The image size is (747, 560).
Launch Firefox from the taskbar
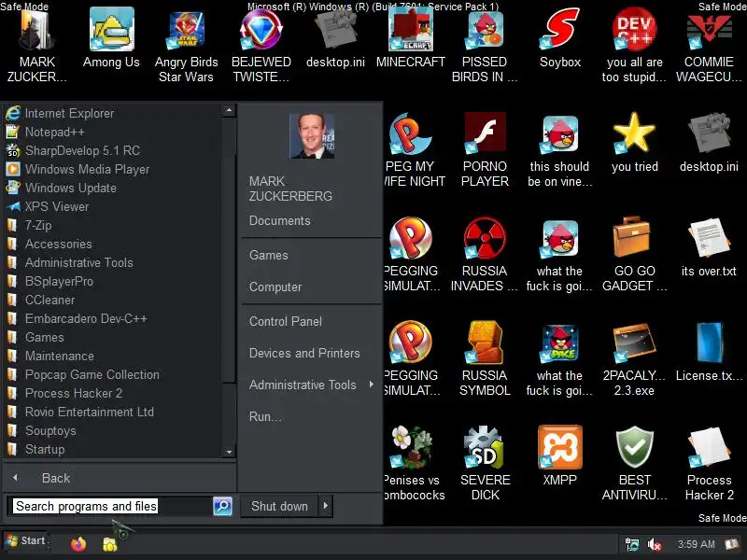tap(78, 544)
